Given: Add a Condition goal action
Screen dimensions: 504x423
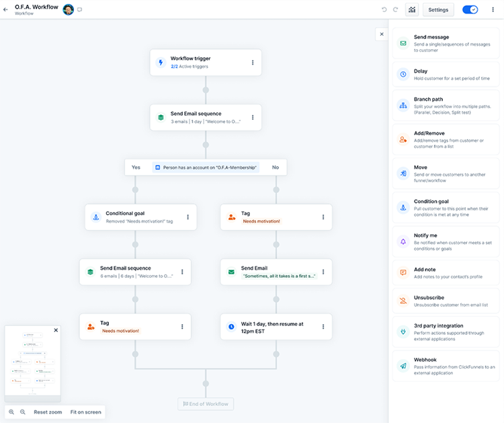Looking at the screenshot, I should click(446, 208).
